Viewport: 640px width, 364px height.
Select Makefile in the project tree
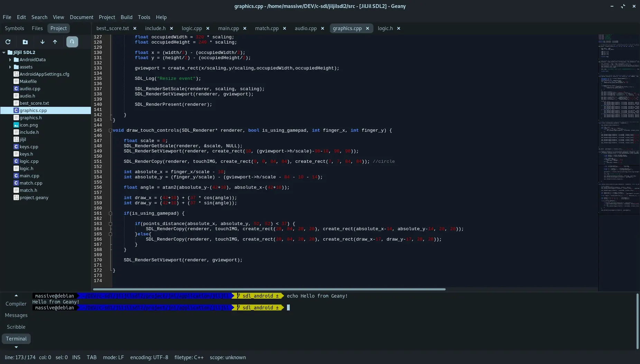point(28,81)
